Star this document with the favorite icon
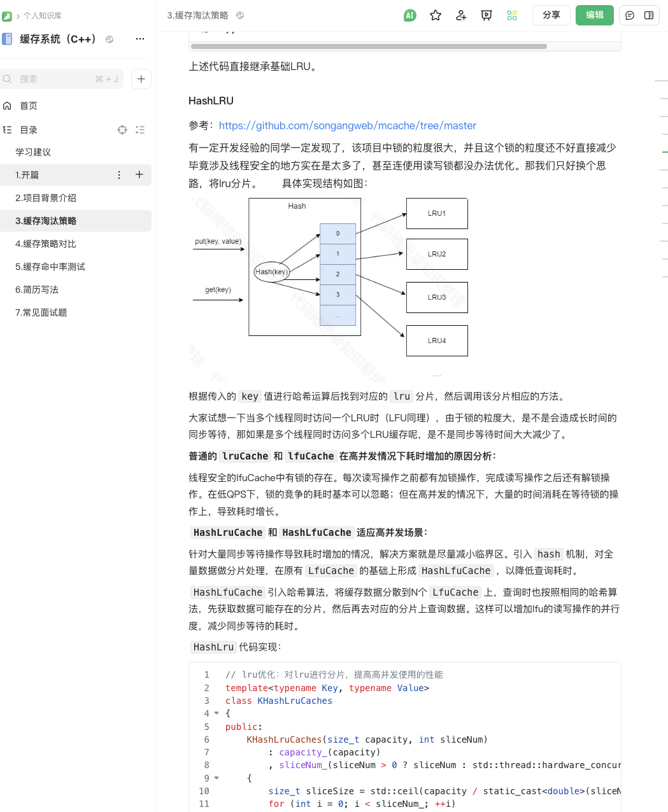Image resolution: width=668 pixels, height=812 pixels. (x=436, y=15)
